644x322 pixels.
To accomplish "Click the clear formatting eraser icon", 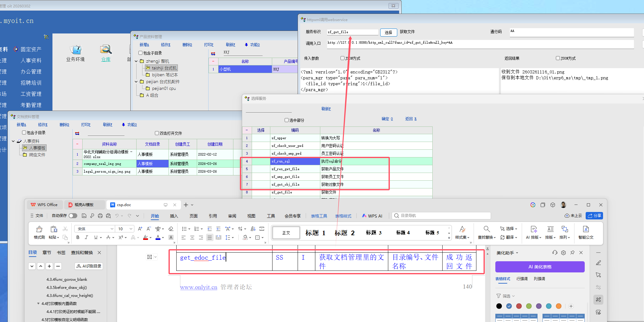I will point(171,229).
